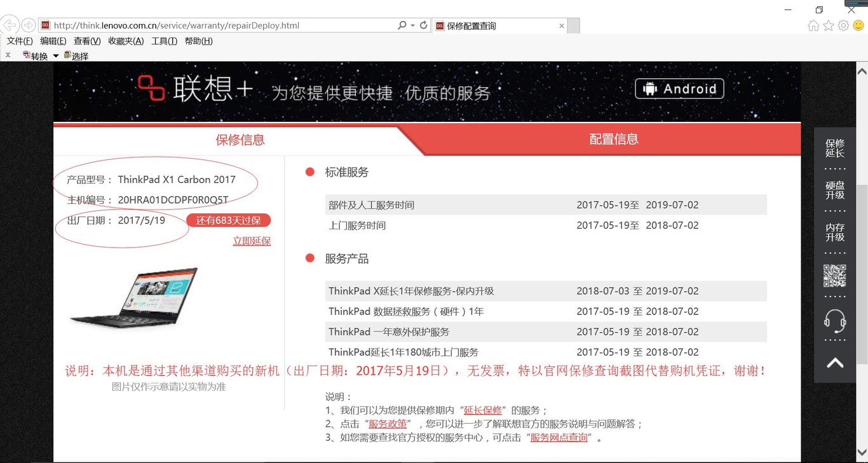Click the 部件及人工服务时间 row label
This screenshot has height=463, width=868.
click(371, 205)
